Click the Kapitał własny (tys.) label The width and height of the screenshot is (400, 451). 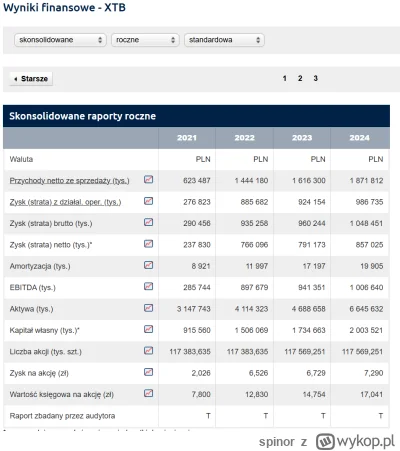(45, 330)
